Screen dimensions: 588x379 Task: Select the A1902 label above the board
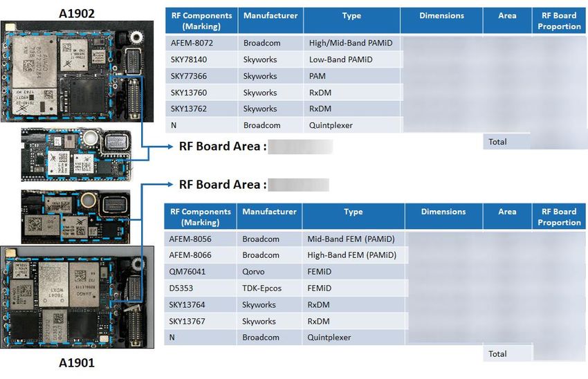[x=77, y=14]
